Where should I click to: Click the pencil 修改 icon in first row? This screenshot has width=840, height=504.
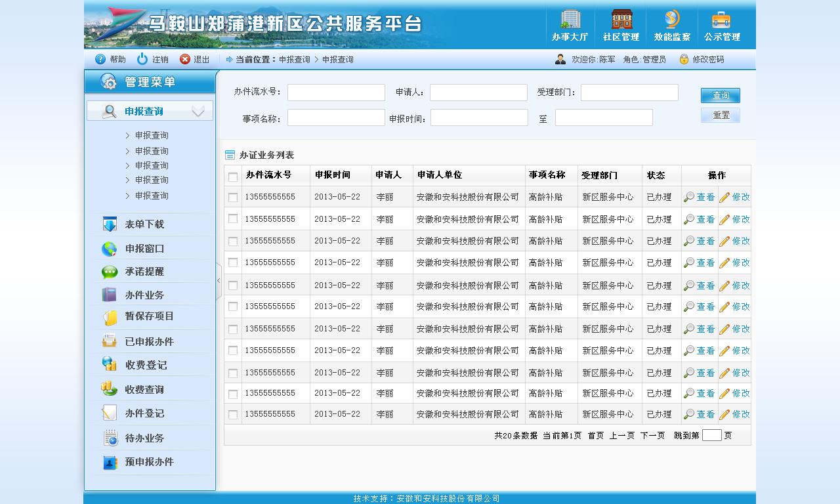pyautogui.click(x=724, y=197)
